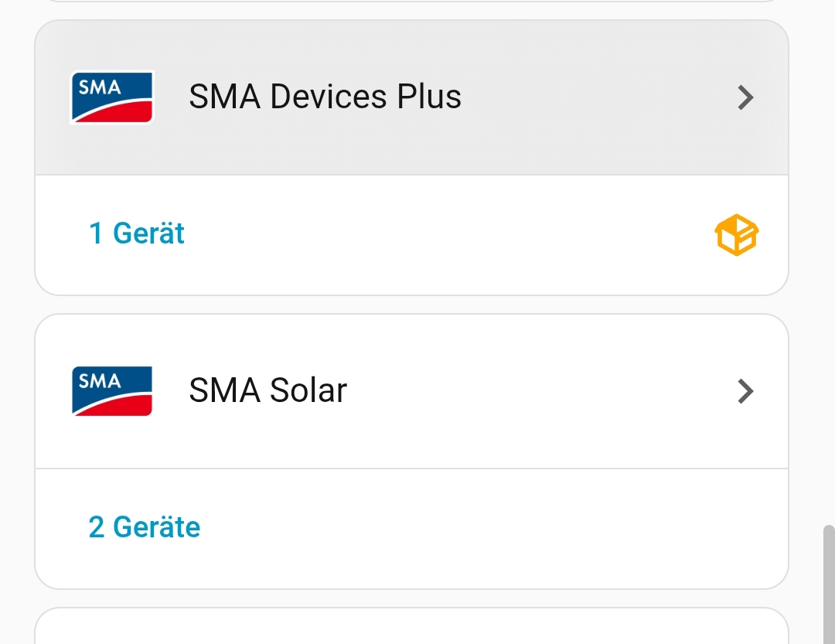Open SMA Devices Plus via its chevron arrow
The width and height of the screenshot is (835, 644).
(745, 97)
